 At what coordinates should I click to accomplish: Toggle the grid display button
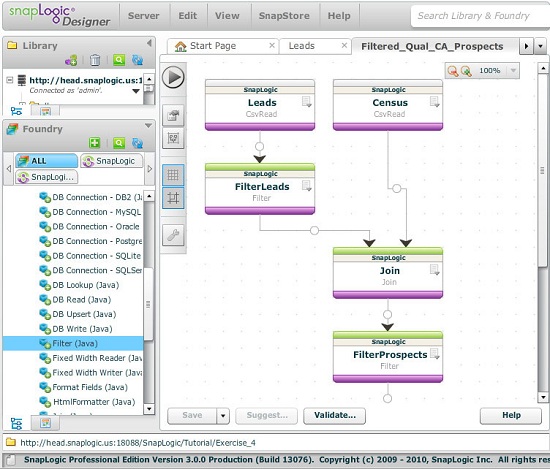173,175
